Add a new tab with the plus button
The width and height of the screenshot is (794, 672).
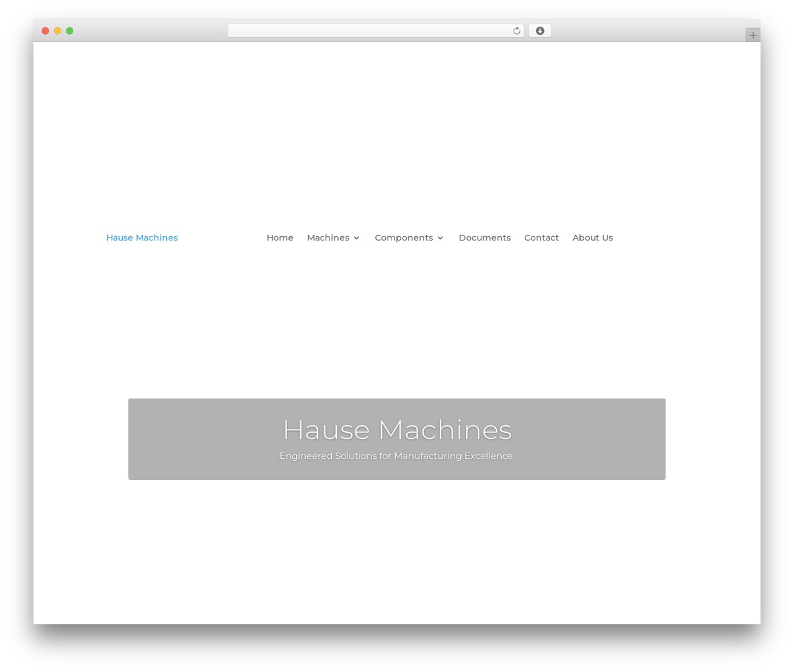[752, 35]
